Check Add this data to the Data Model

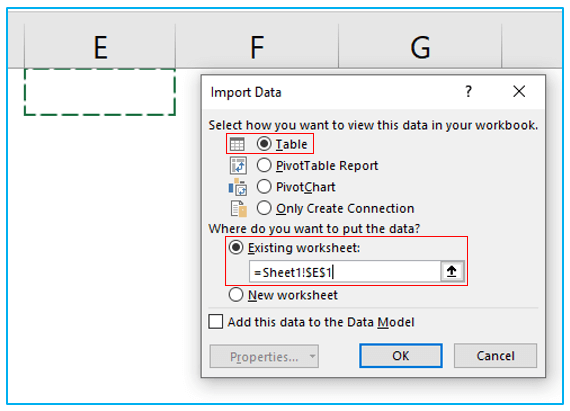click(216, 322)
